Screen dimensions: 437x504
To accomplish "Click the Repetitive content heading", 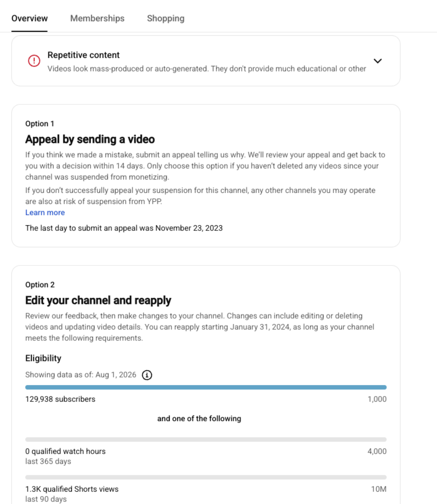I will pyautogui.click(x=83, y=55).
